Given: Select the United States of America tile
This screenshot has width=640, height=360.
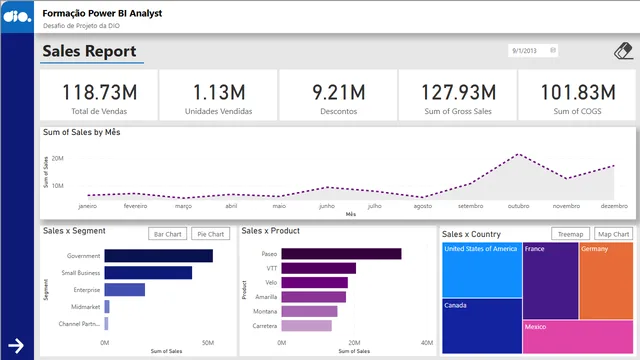Looking at the screenshot, I should (x=482, y=270).
